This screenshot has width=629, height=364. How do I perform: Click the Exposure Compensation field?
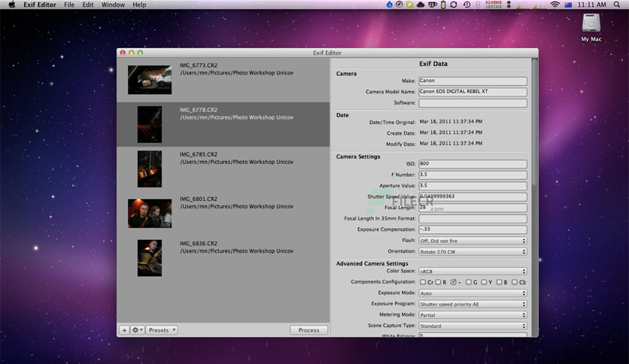point(473,229)
